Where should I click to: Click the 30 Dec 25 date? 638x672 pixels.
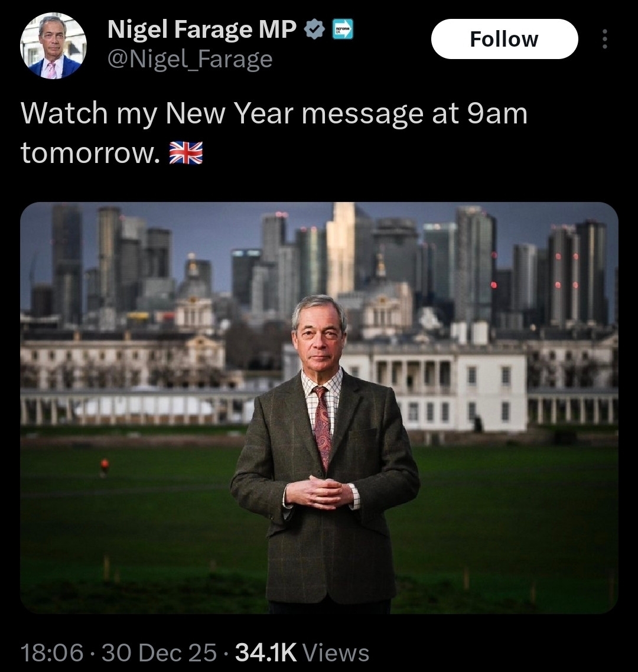[x=159, y=653]
